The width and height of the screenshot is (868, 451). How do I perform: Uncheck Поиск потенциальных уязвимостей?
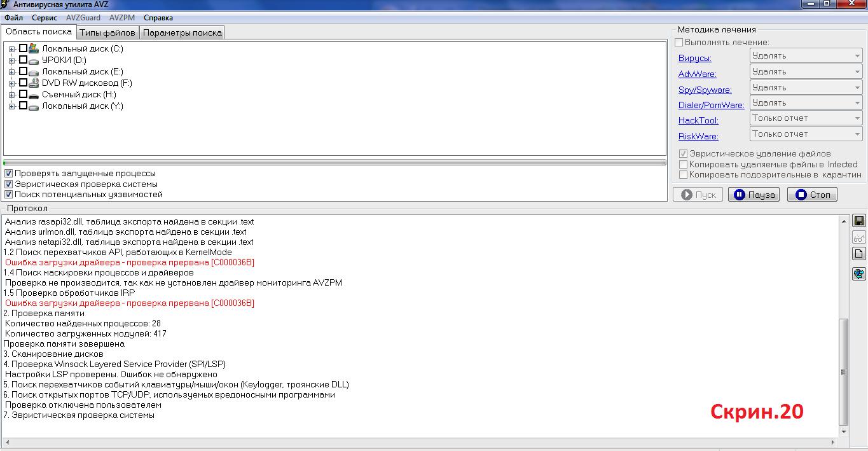coord(8,195)
